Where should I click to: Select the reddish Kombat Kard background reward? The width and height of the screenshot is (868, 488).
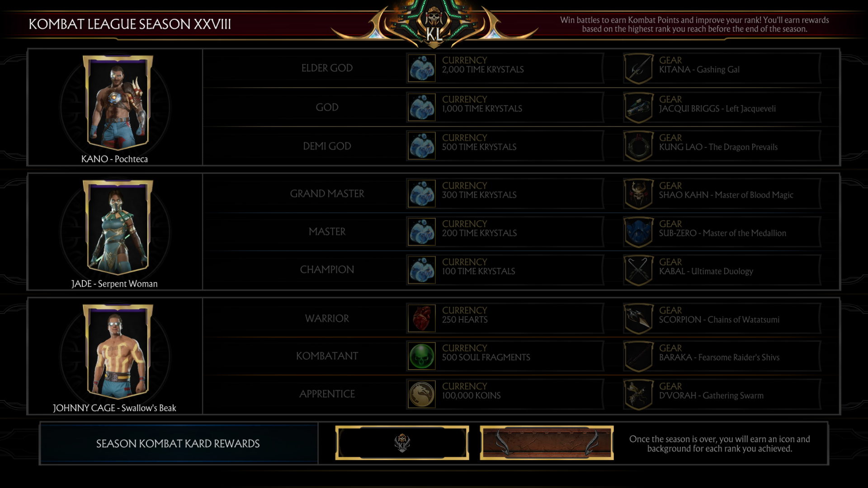pos(547,443)
